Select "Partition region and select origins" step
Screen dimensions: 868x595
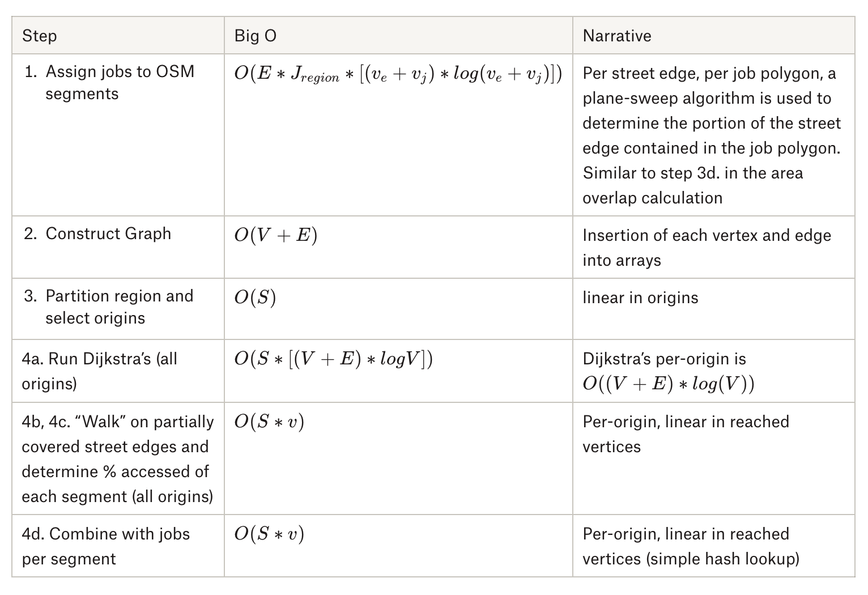[119, 307]
